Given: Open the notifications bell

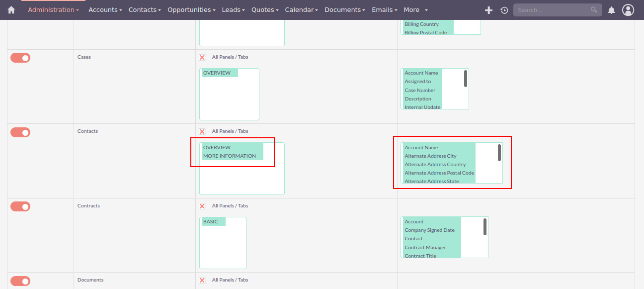Looking at the screenshot, I should tap(612, 10).
